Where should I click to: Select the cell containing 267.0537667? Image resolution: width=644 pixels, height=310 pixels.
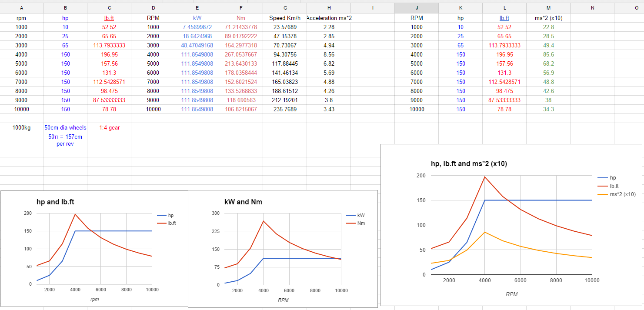[x=240, y=55]
